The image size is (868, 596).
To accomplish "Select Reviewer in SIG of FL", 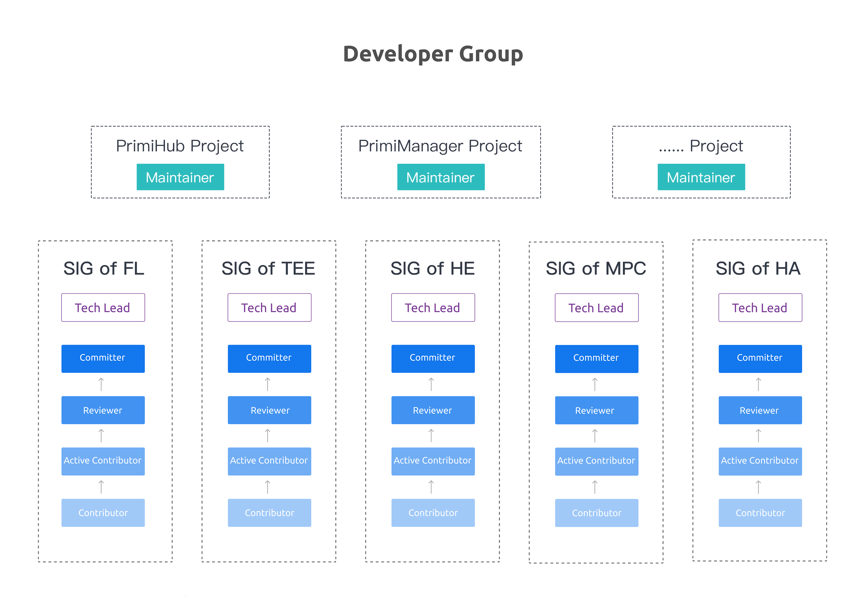I will click(103, 410).
